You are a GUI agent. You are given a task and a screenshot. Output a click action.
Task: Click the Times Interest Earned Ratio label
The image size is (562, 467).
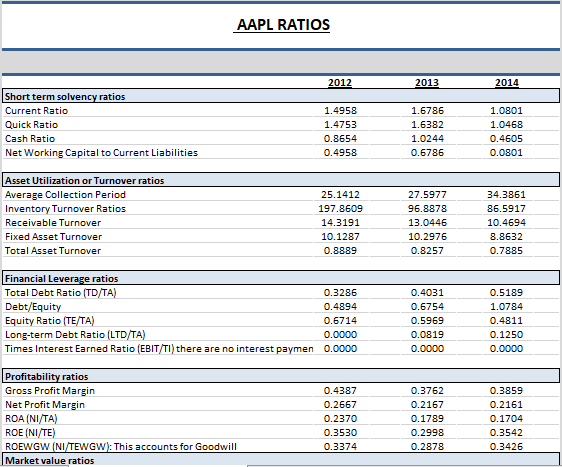pyautogui.click(x=159, y=349)
